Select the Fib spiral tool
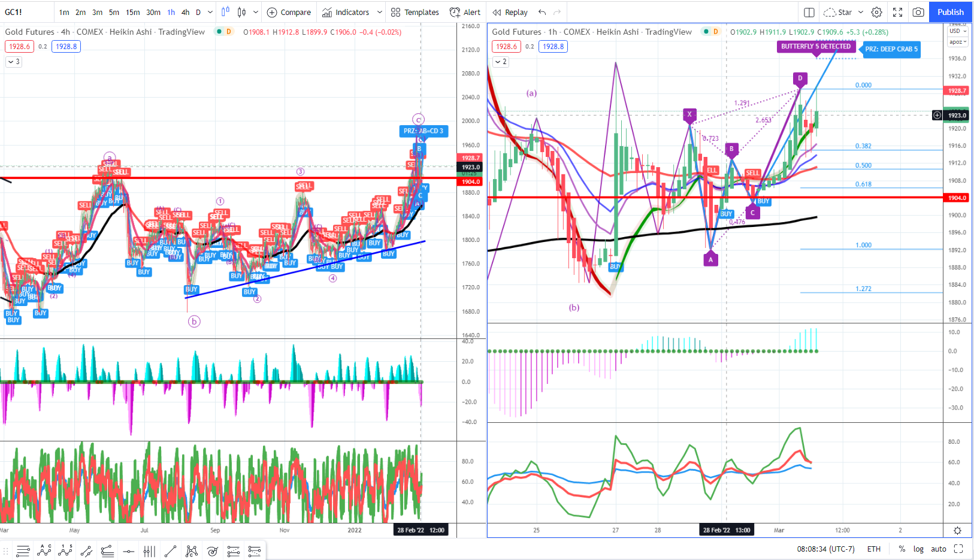Viewport: 974px width, 560px height. 212,551
